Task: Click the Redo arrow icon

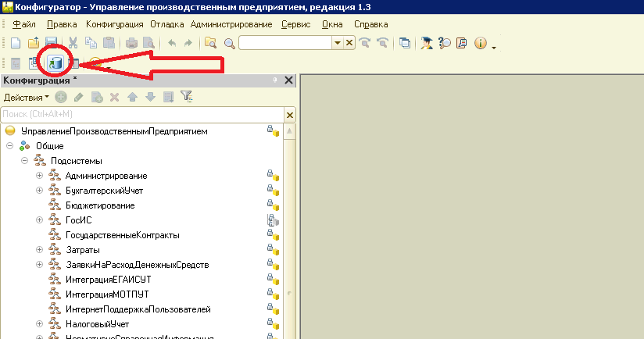Action: 188,43
